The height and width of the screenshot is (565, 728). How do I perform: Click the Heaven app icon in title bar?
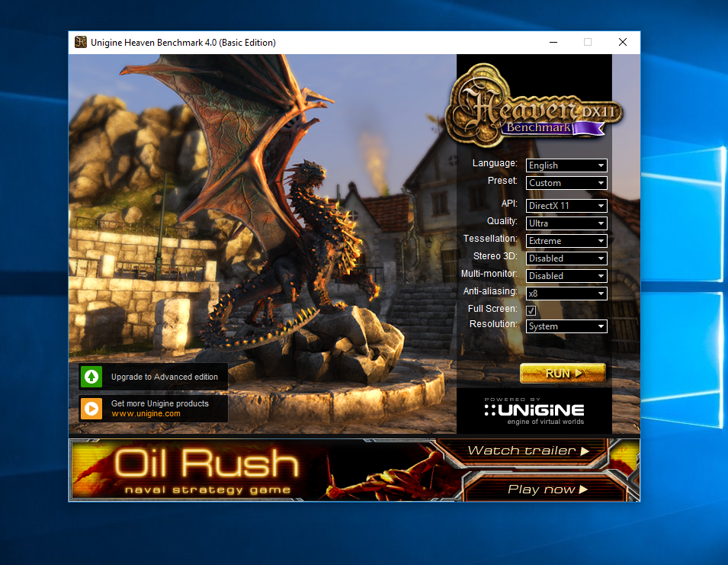click(x=81, y=42)
